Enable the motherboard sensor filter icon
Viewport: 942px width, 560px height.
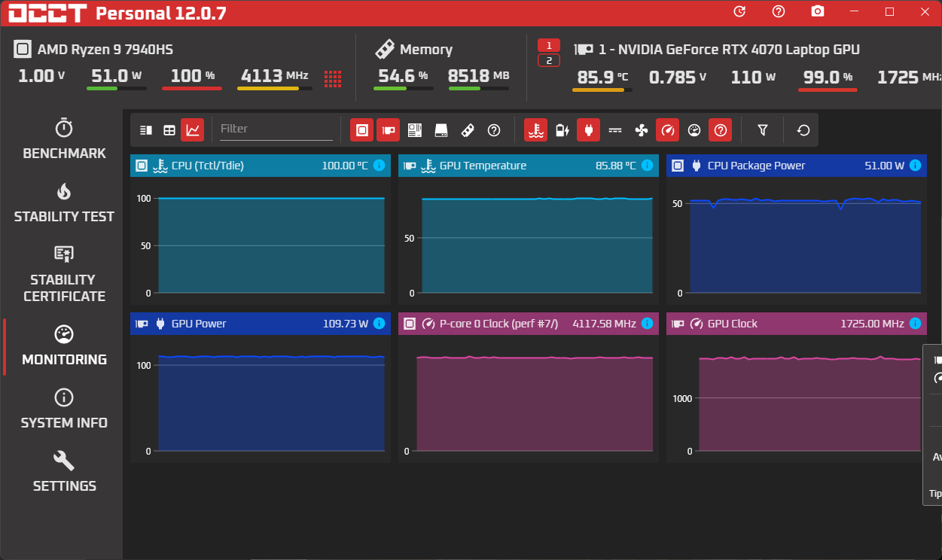tap(415, 130)
